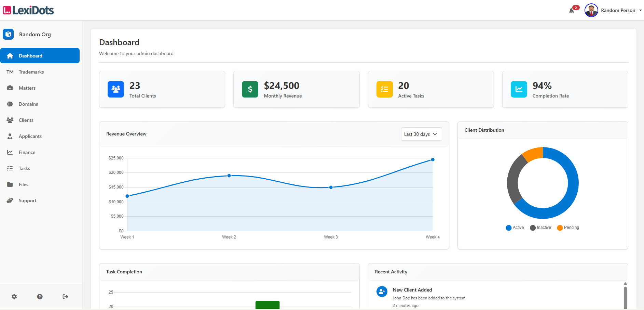Open the Last 30 days dropdown
Screen dimensions: 644x310
[x=421, y=134]
